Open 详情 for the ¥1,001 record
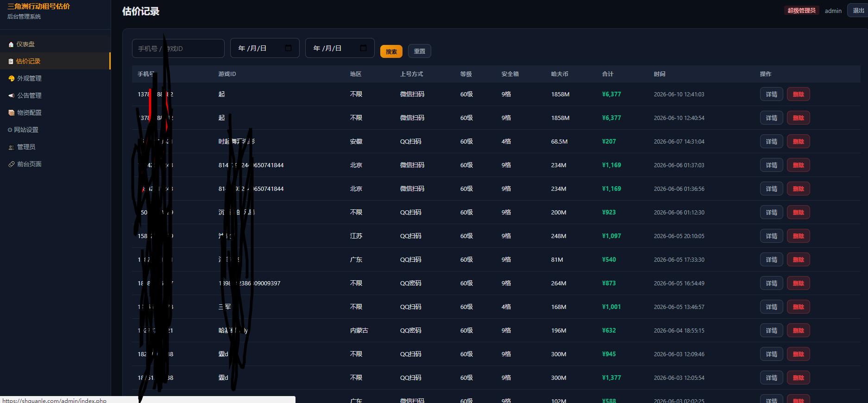This screenshot has width=868, height=403. click(x=772, y=307)
